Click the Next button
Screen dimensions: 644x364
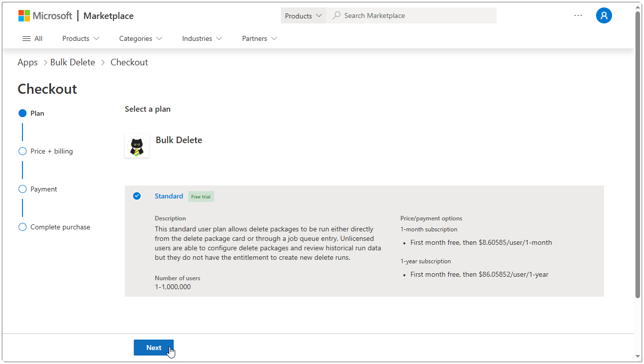click(x=153, y=348)
